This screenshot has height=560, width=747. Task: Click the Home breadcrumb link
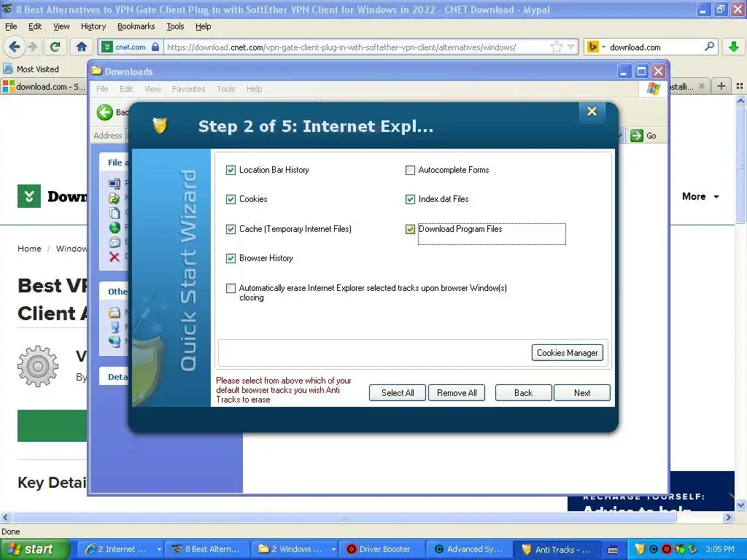[29, 249]
